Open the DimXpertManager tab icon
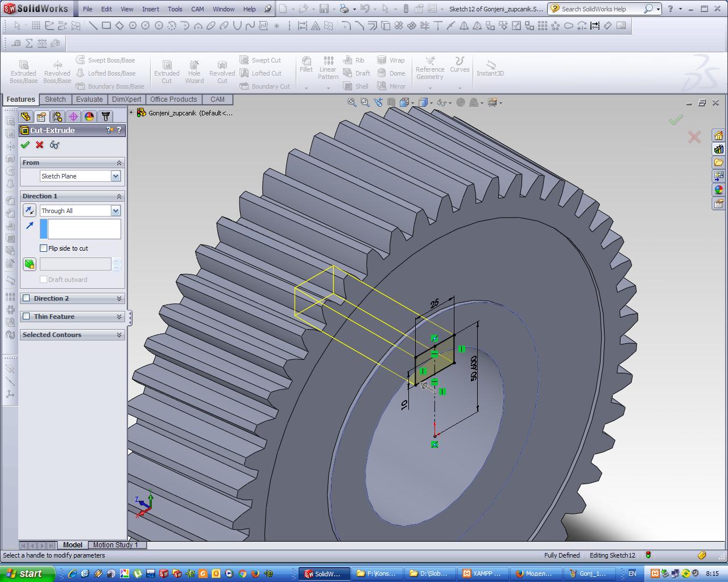Viewport: 728px width, 582px height. [73, 117]
